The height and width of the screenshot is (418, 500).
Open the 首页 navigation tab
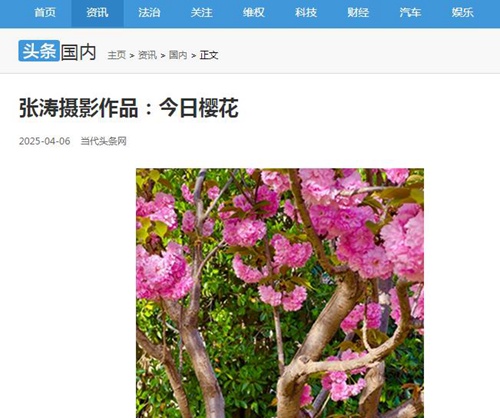(x=45, y=13)
